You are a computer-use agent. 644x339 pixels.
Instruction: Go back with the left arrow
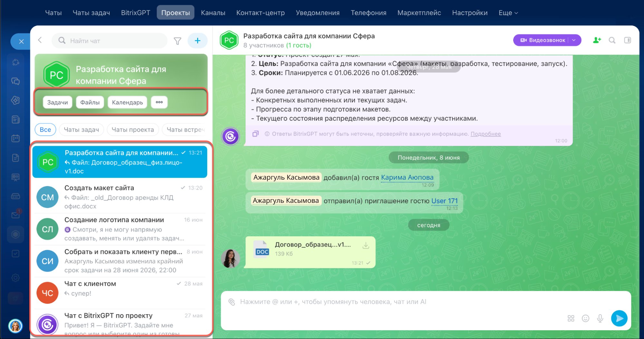tap(40, 40)
